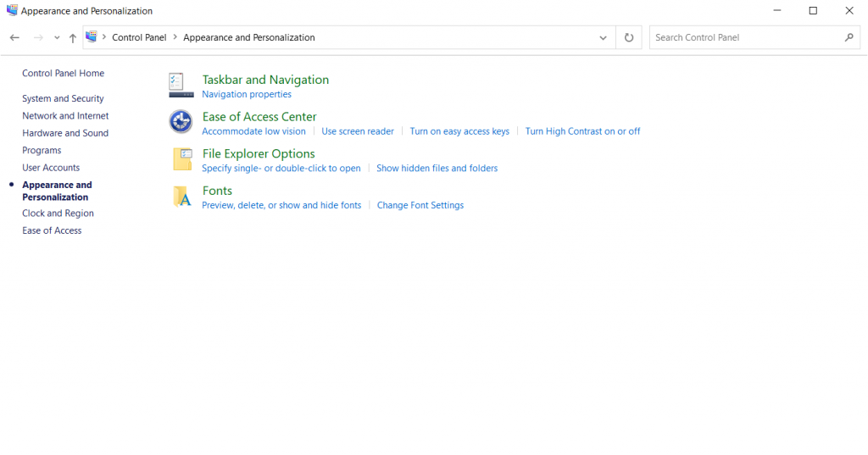Maximize the Control Panel window
Image resolution: width=868 pixels, height=455 pixels.
[813, 10]
